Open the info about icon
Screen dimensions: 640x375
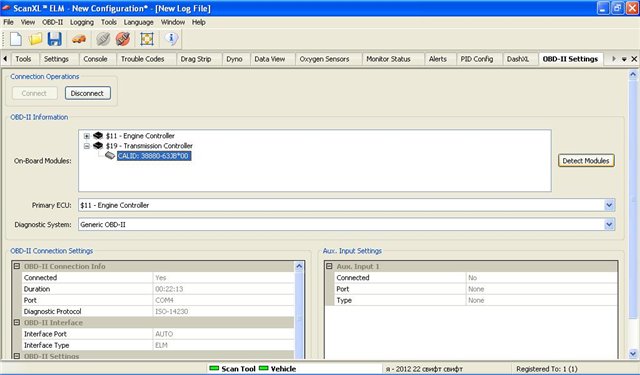(171, 39)
